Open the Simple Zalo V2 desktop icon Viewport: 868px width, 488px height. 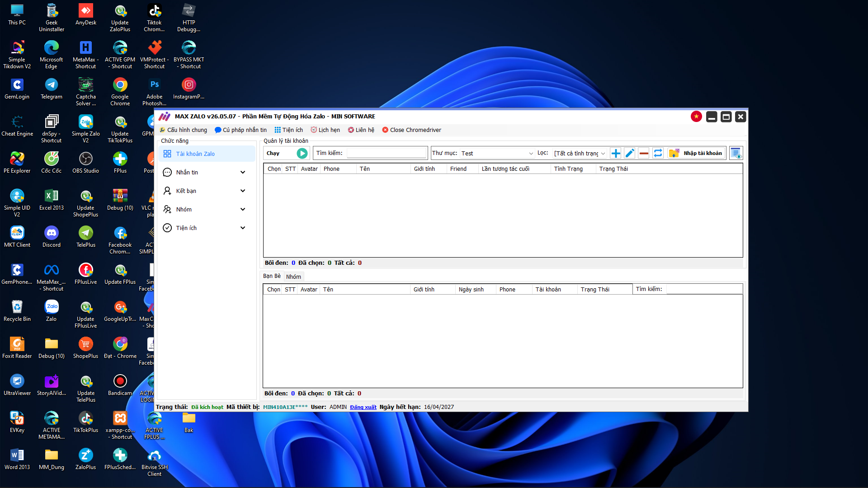[86, 129]
